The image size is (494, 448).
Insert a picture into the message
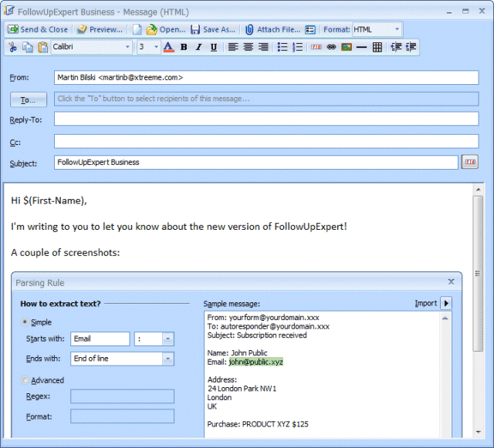pos(347,47)
